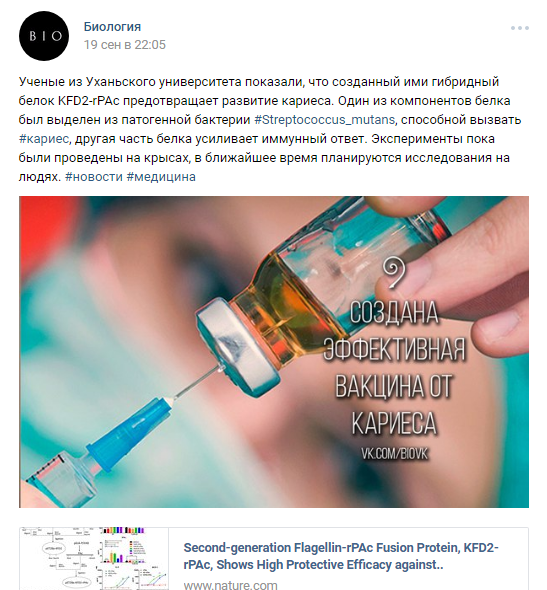
Task: Open the post timestamp 19 сен в 22:05
Action: [x=125, y=45]
